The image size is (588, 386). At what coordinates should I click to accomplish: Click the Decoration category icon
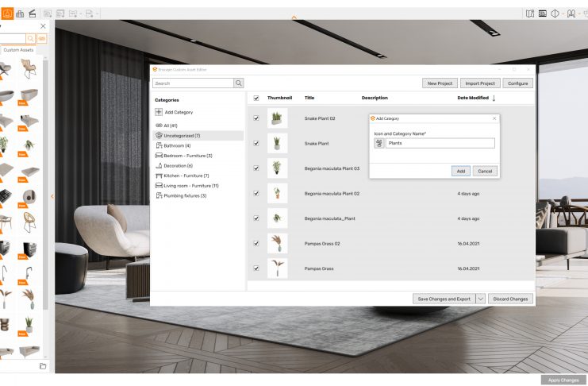pyautogui.click(x=159, y=165)
